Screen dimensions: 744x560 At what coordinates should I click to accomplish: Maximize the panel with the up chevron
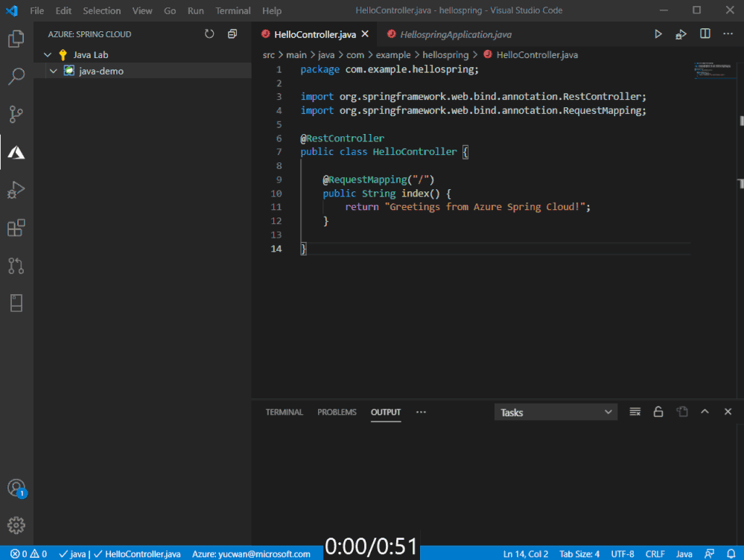click(x=705, y=412)
